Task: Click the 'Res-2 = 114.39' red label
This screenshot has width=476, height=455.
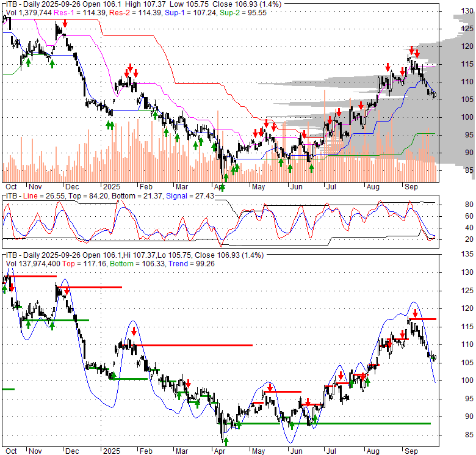Action: pyautogui.click(x=135, y=13)
